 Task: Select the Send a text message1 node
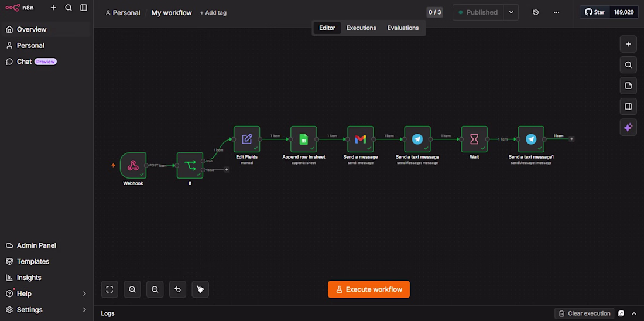coord(531,139)
